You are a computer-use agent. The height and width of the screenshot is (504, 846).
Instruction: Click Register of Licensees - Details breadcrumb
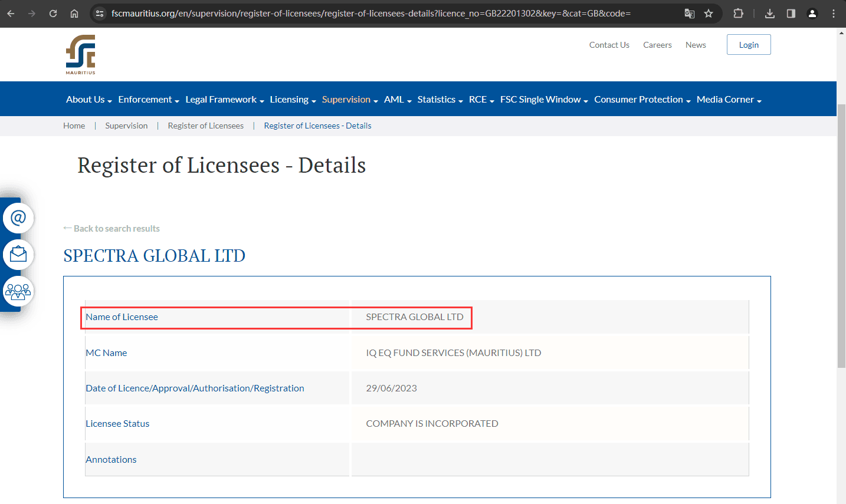317,126
